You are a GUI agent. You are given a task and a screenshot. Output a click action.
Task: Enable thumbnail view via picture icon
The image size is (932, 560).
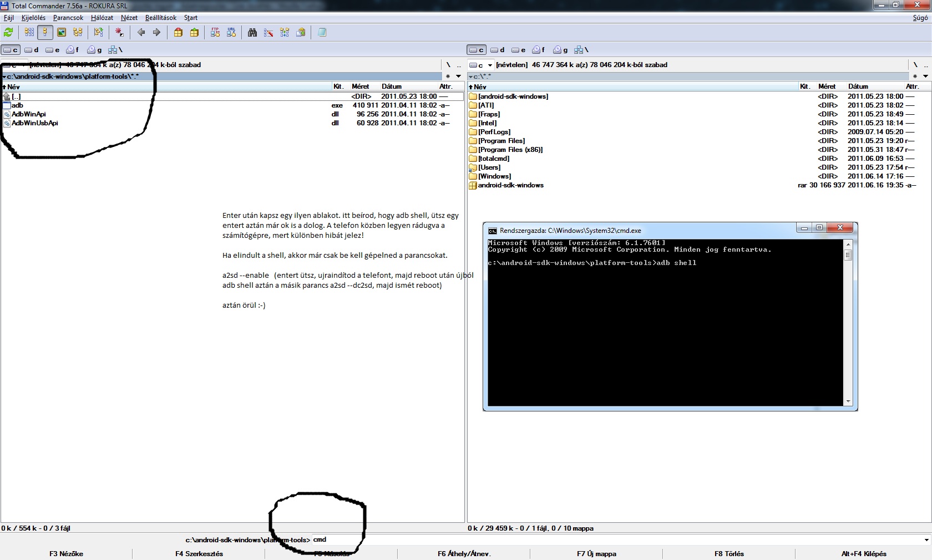tap(62, 33)
